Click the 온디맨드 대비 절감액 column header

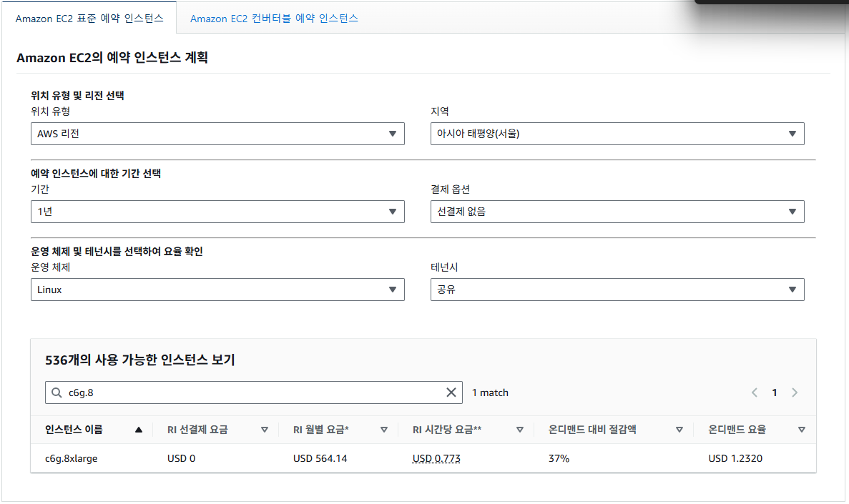click(592, 430)
